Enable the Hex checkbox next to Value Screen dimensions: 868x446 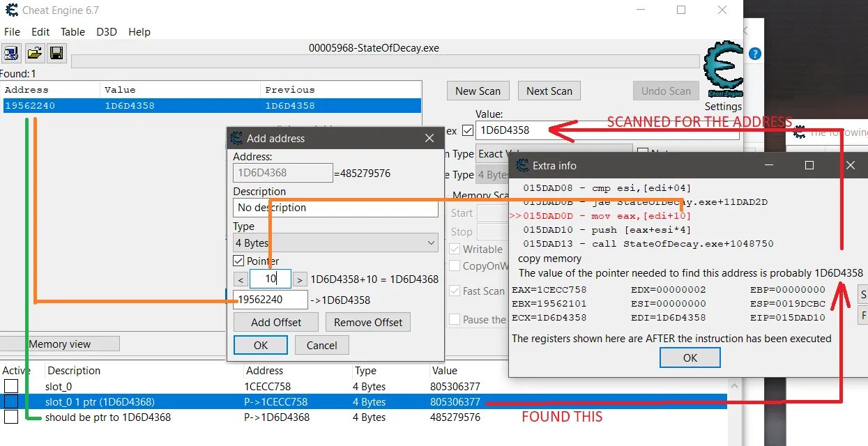click(467, 130)
